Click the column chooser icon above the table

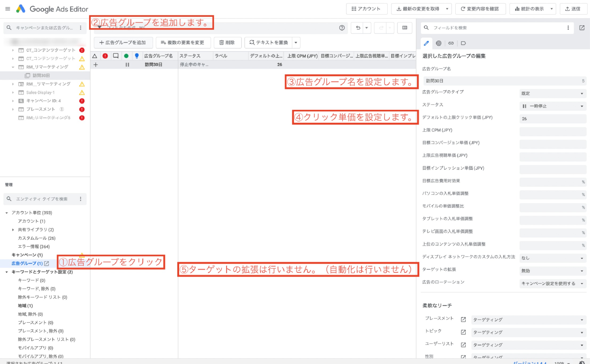(x=405, y=28)
